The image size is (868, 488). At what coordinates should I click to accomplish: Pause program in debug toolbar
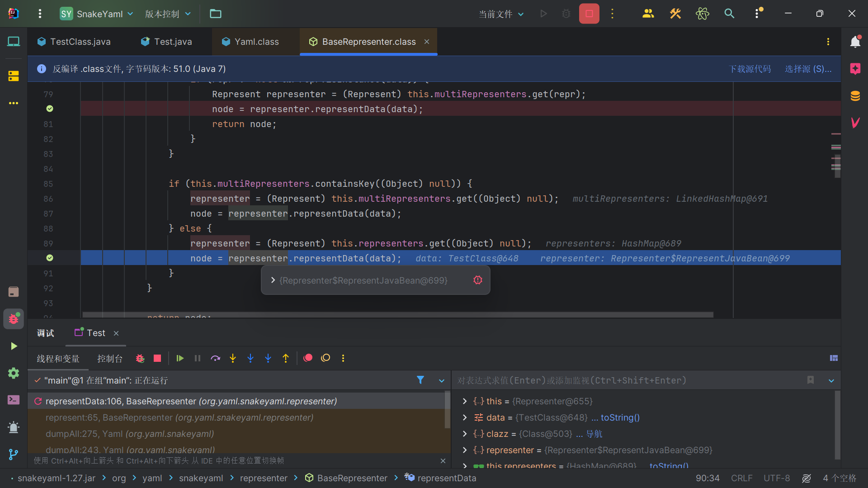(x=198, y=358)
